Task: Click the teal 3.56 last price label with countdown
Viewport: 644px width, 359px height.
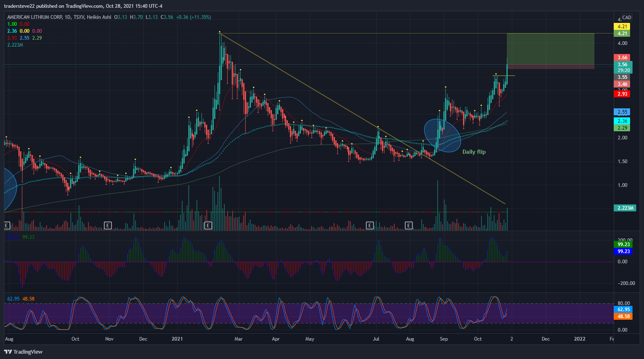Action: point(624,67)
